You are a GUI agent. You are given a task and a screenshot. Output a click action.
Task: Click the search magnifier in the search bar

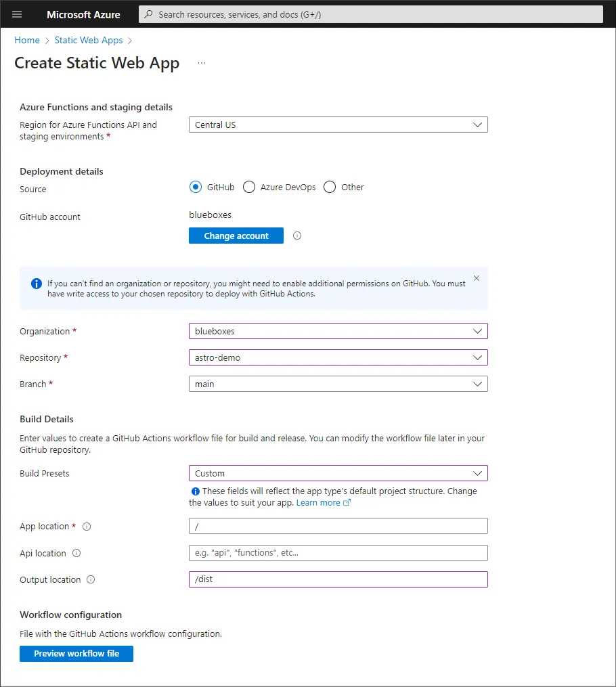tap(148, 14)
